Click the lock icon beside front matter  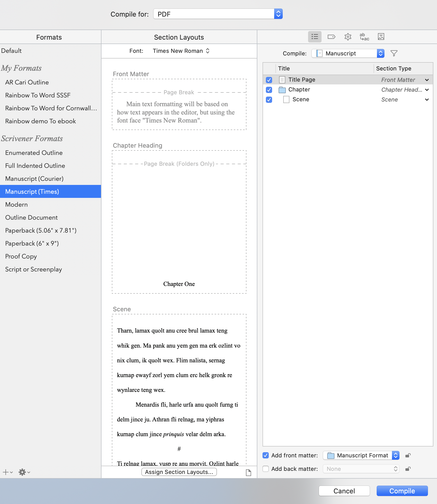(408, 455)
